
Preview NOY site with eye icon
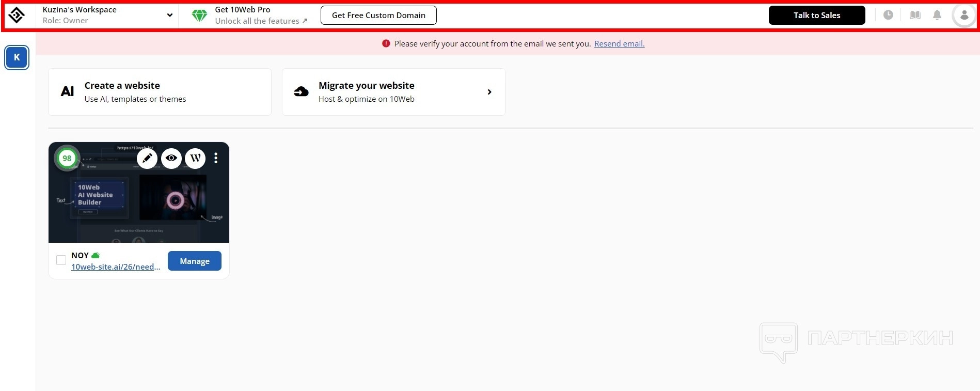tap(171, 158)
